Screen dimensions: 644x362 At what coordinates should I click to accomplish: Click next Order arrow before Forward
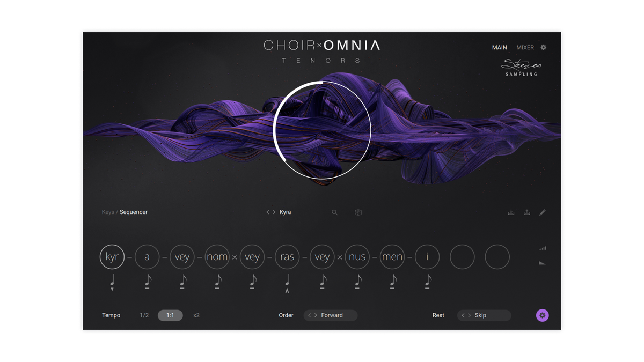tap(316, 315)
